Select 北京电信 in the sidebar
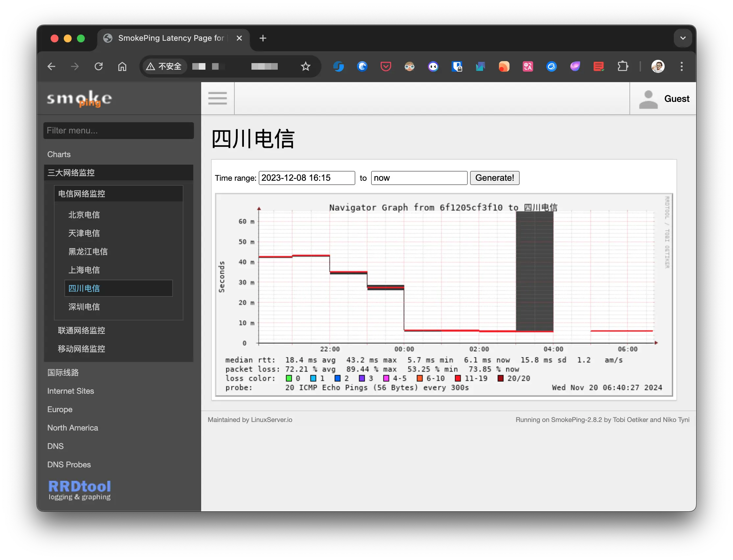733x560 pixels. tap(84, 215)
